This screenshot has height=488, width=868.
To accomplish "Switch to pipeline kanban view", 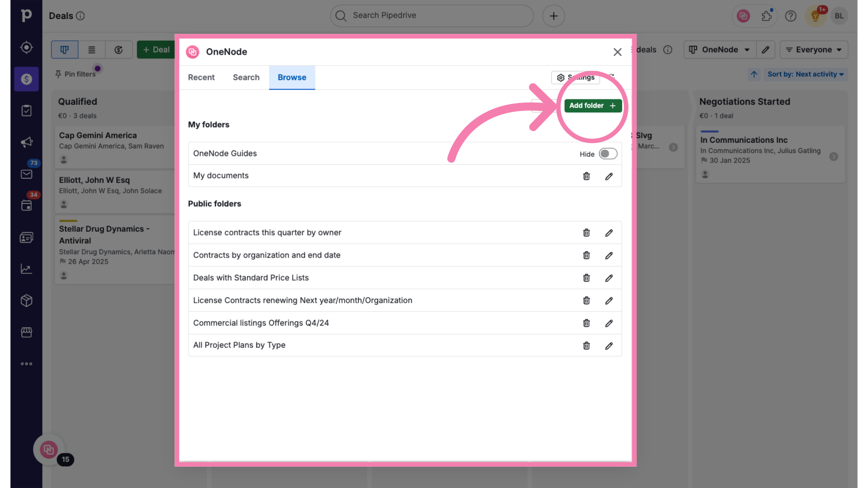I will pyautogui.click(x=65, y=50).
